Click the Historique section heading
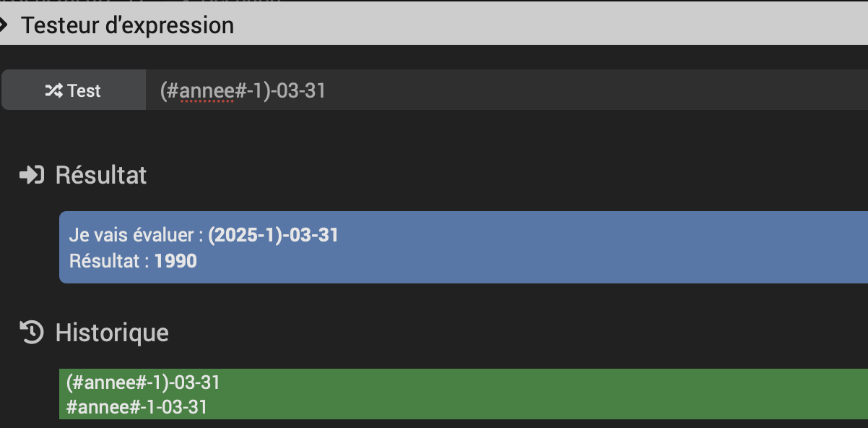This screenshot has height=428, width=868. [x=112, y=333]
